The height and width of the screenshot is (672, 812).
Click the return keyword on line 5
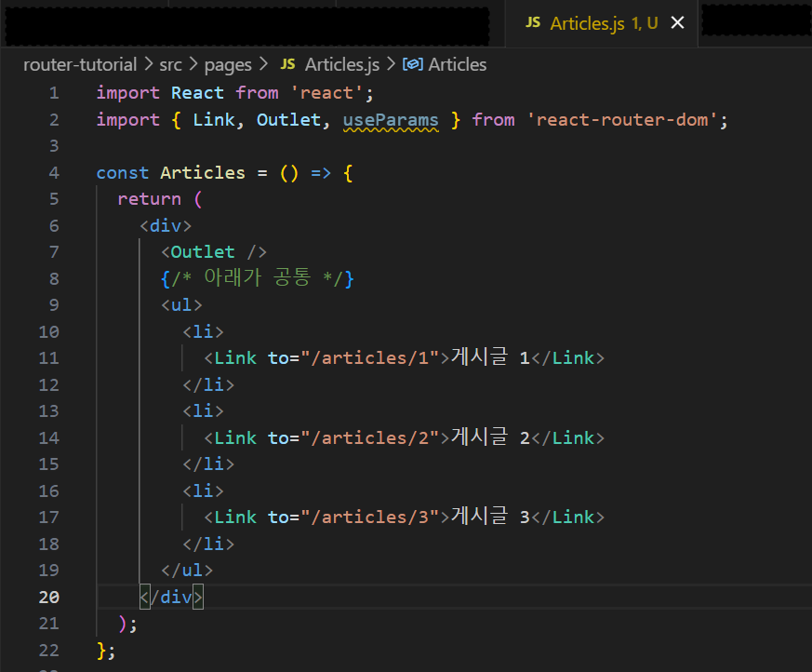(149, 199)
